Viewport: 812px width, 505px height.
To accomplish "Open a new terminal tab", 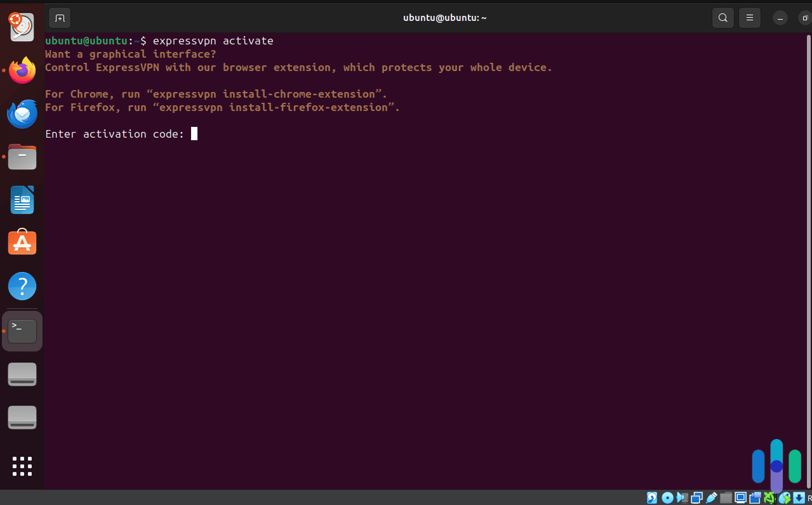I will coord(60,18).
